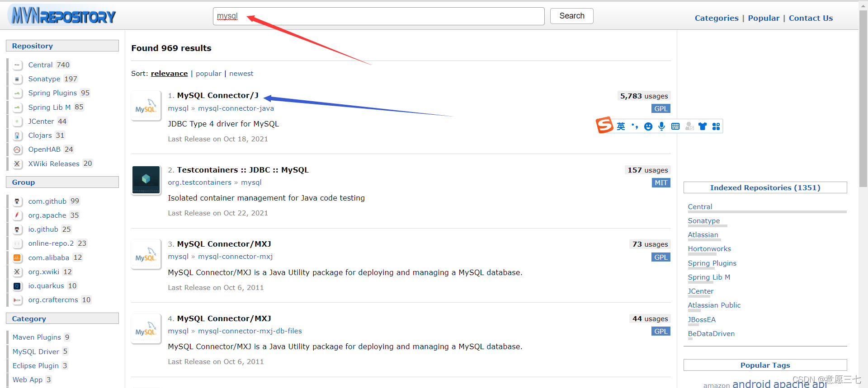
Task: Click the 157 usages badge
Action: click(647, 170)
